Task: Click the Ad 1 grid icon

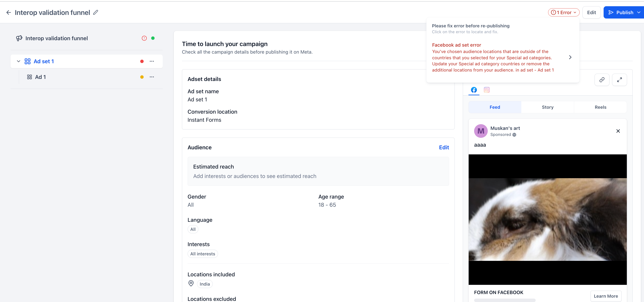Action: (29, 77)
